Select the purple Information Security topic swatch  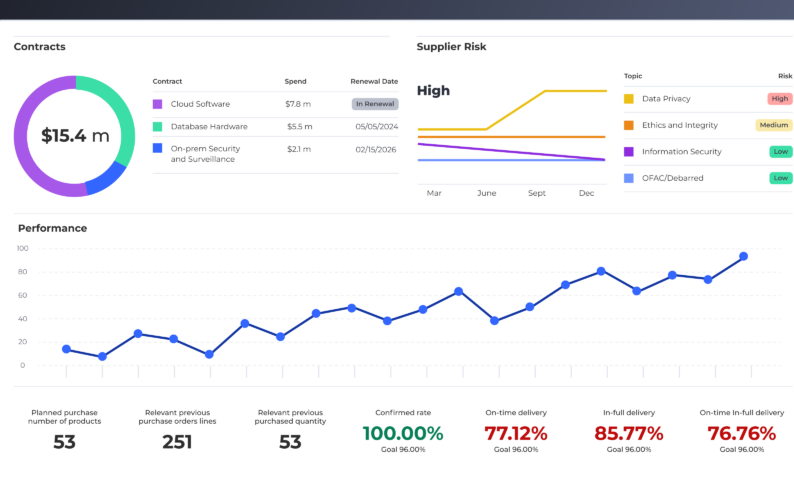[629, 152]
